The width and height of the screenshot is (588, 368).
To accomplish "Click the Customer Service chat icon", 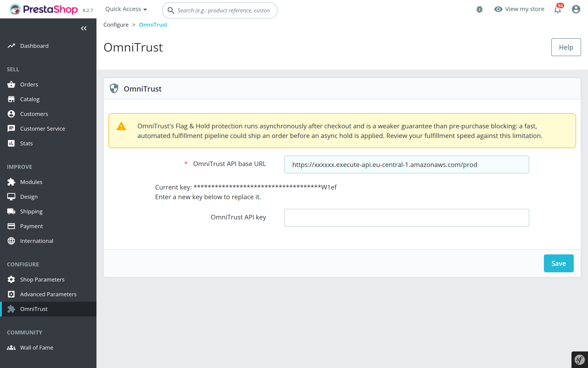I will point(11,129).
